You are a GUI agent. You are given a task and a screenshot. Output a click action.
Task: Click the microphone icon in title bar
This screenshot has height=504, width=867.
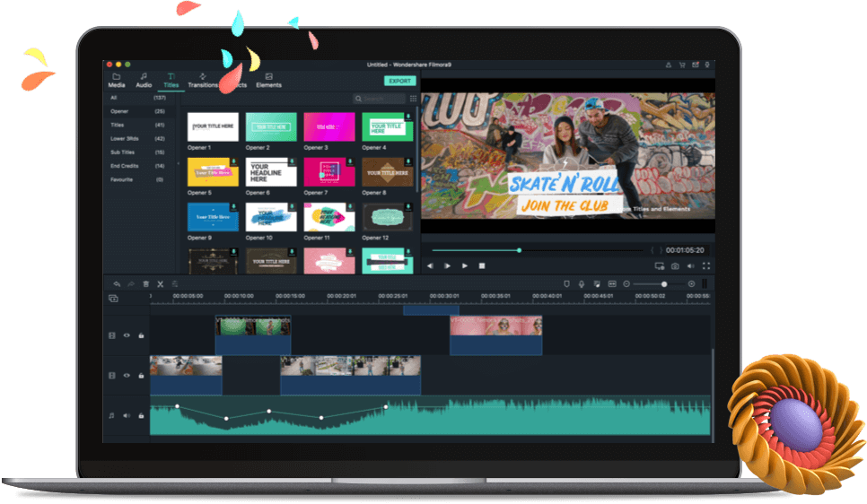(x=707, y=65)
